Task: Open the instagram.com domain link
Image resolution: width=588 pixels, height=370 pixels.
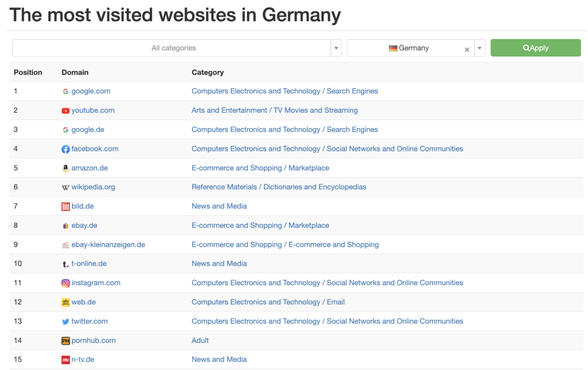Action: [96, 282]
